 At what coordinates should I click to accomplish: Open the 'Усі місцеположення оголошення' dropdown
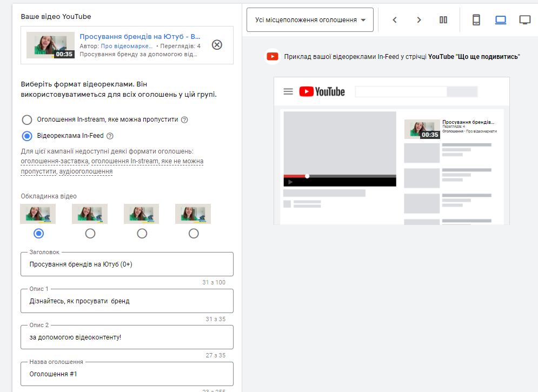[x=310, y=20]
